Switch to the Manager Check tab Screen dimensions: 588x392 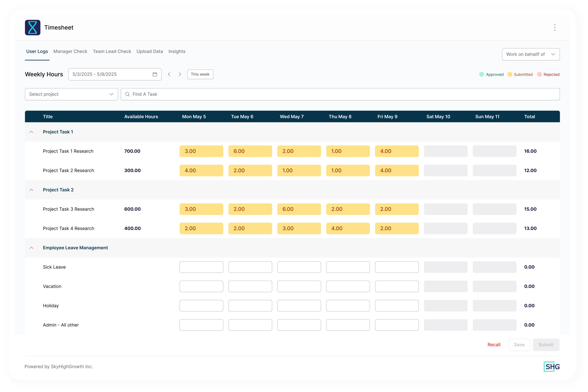tap(70, 51)
